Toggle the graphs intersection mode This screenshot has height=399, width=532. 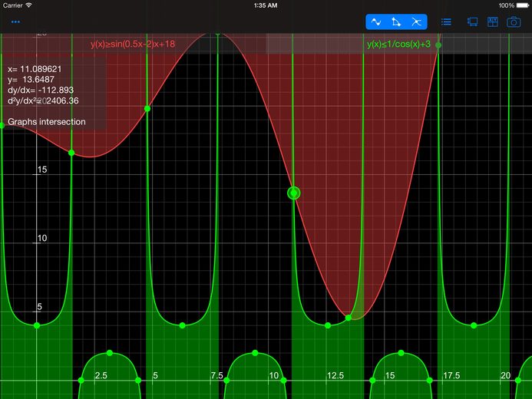click(416, 22)
